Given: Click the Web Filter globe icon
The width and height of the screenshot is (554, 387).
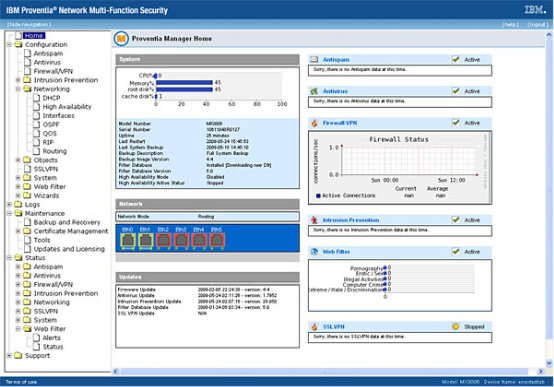Looking at the screenshot, I should 314,252.
